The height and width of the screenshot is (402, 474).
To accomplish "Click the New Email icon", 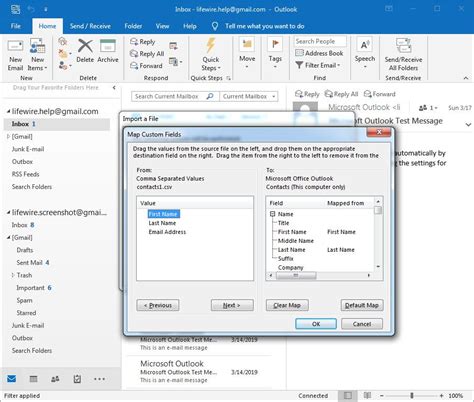I will (x=15, y=47).
